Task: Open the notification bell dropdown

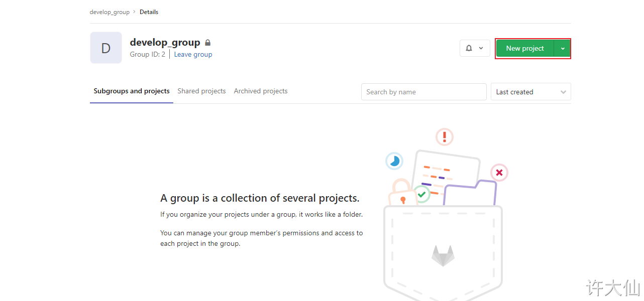Action: point(475,48)
